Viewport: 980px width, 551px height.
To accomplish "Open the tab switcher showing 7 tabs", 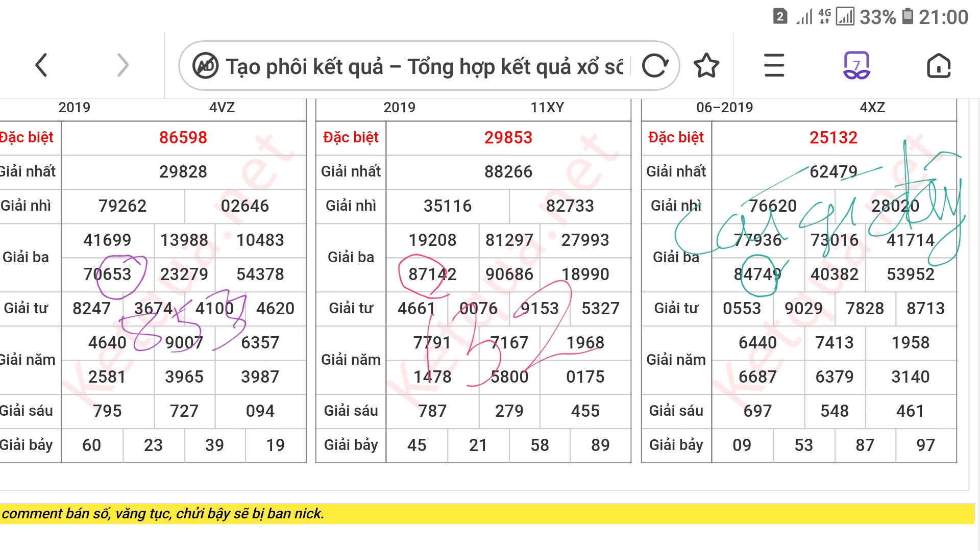I will [856, 65].
